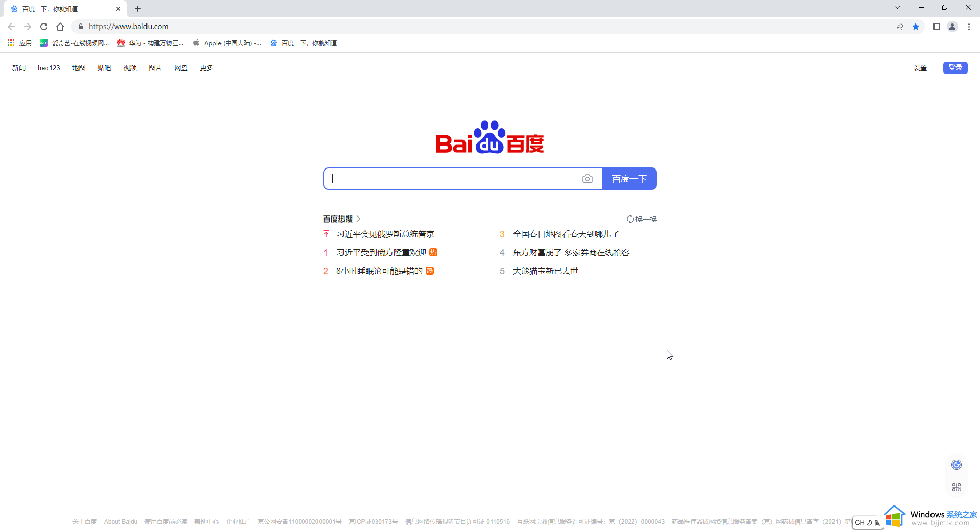Open hao123 in Baidu top navigation
This screenshot has width=980, height=530.
(49, 68)
